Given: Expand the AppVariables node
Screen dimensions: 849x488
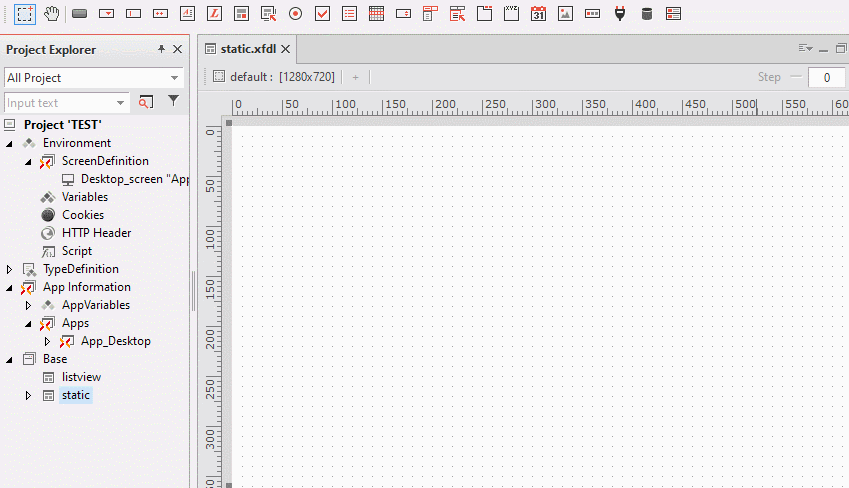Looking at the screenshot, I should pos(29,305).
